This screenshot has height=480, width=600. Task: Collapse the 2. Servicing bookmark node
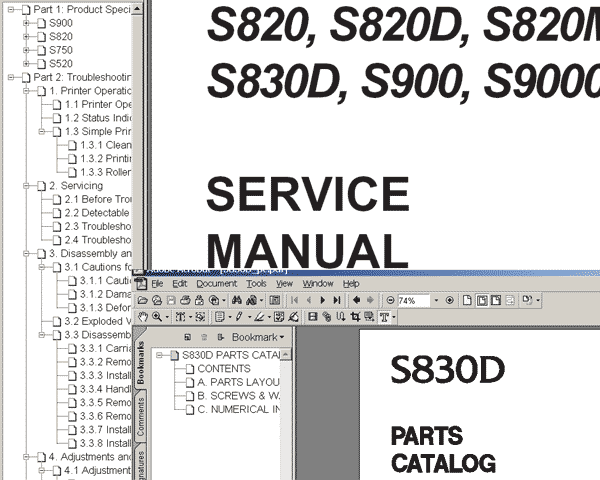click(26, 186)
